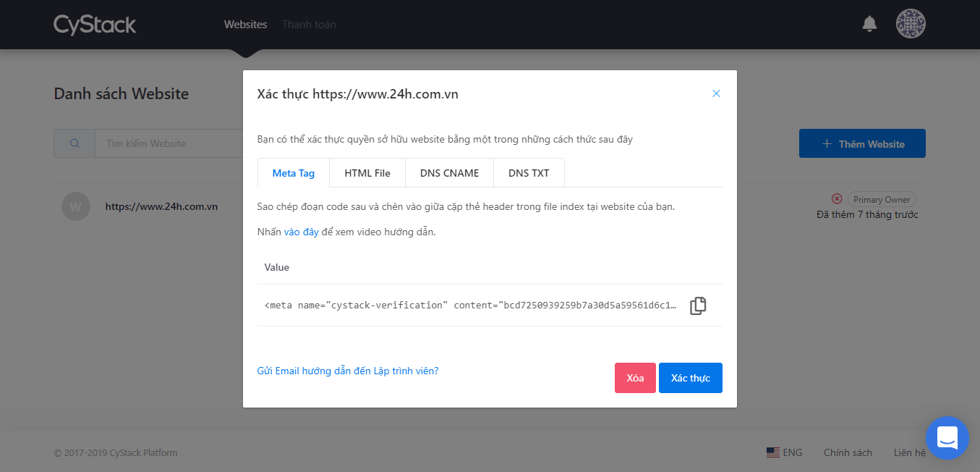Open the user avatar menu

pos(911,24)
